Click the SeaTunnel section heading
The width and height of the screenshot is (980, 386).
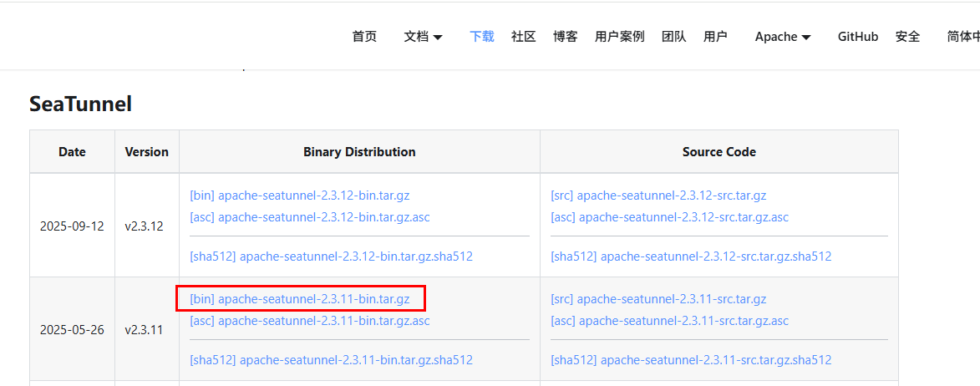[x=81, y=104]
